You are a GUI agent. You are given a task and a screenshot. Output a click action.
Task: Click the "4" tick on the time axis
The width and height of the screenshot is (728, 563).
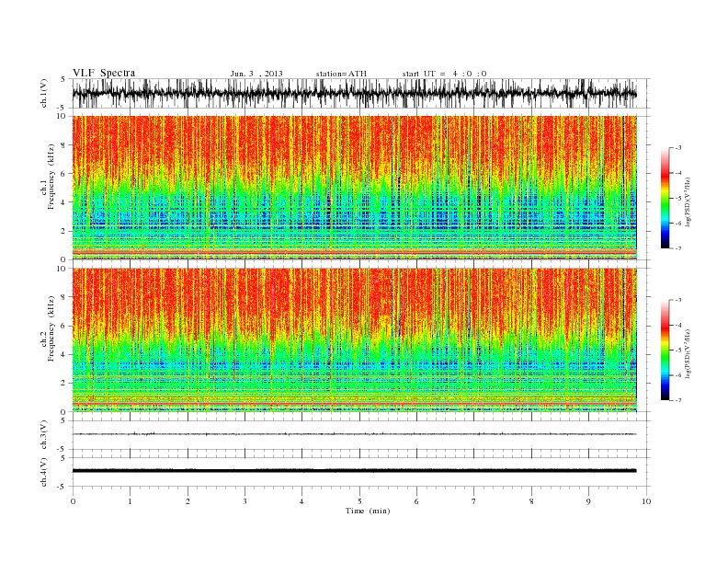coord(301,501)
